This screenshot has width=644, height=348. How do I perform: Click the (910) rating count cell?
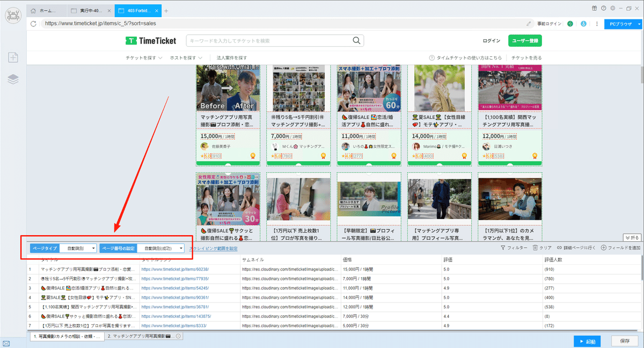tap(550, 270)
